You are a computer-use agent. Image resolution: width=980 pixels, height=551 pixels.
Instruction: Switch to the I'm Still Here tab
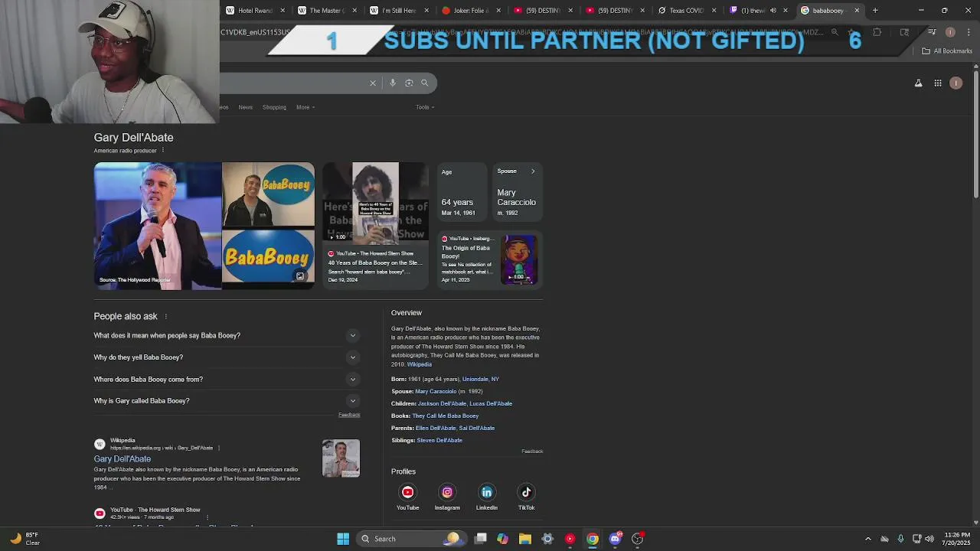click(x=398, y=11)
